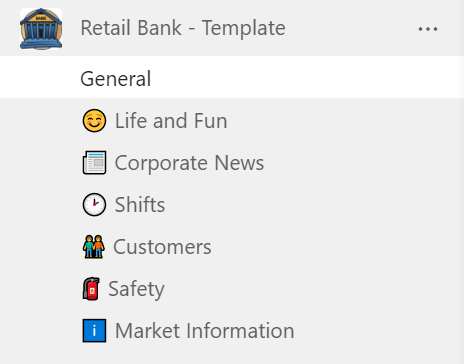Click the newspaper icon beside Corporate News
The image size is (464, 364).
click(94, 163)
